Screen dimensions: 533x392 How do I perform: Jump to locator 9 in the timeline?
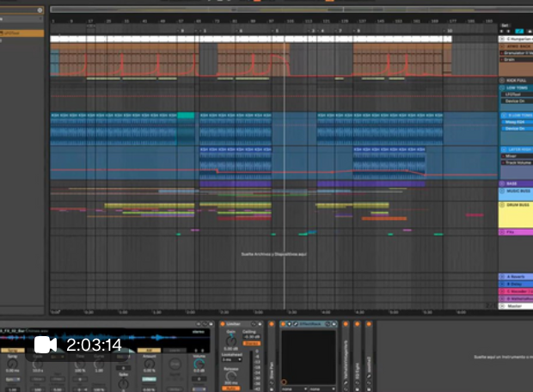(181, 31)
